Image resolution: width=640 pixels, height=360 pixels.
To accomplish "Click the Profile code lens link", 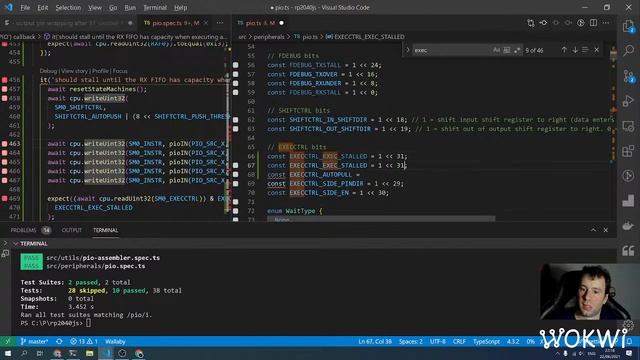I will point(100,71).
